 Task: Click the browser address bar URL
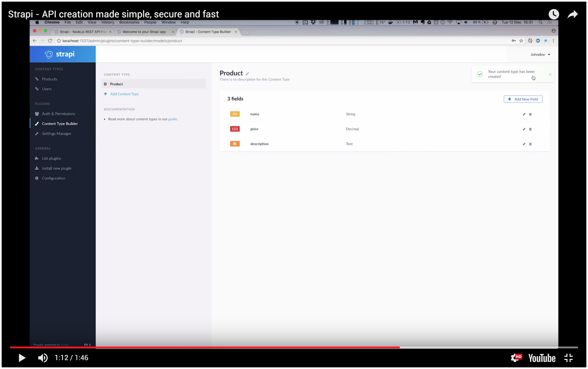122,41
